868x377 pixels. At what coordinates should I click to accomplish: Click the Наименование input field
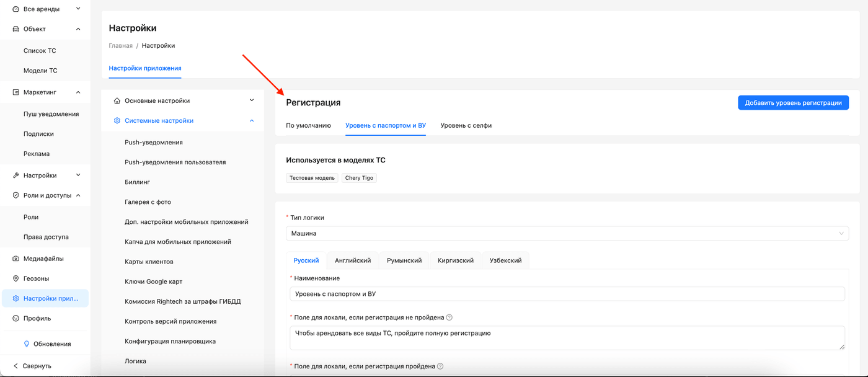[567, 294]
